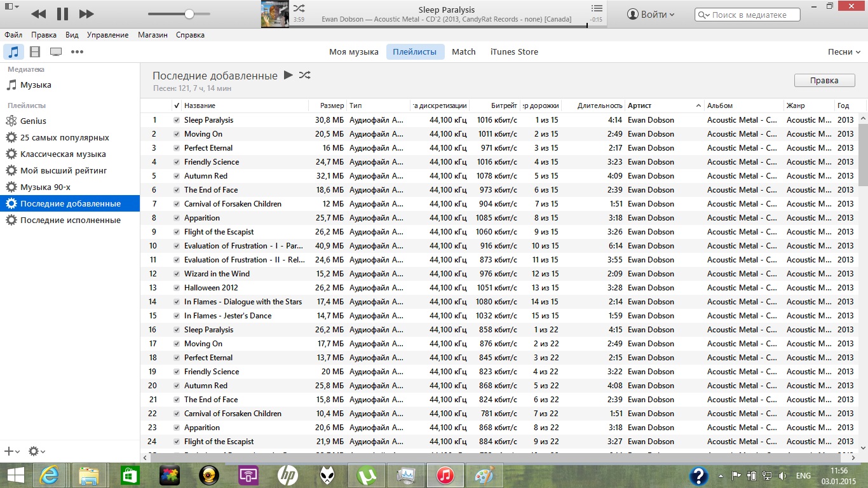Switch to the iTunes Store tab

click(x=514, y=52)
